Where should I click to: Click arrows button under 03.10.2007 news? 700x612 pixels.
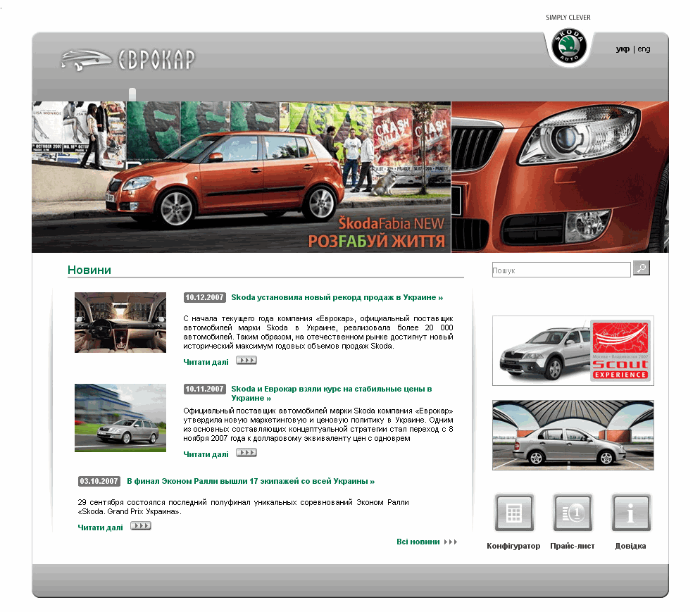click(141, 526)
